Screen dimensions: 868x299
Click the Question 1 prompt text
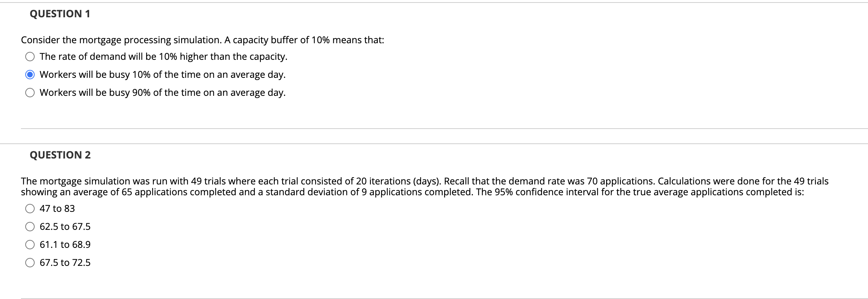[x=202, y=40]
